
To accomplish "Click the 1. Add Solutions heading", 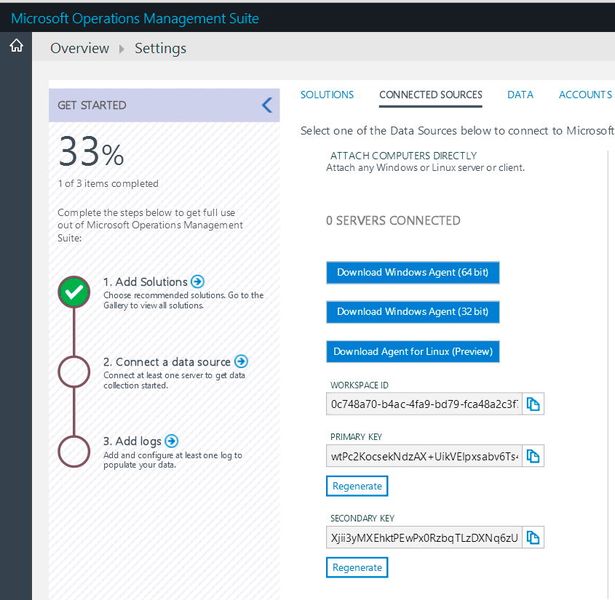I will 145,282.
